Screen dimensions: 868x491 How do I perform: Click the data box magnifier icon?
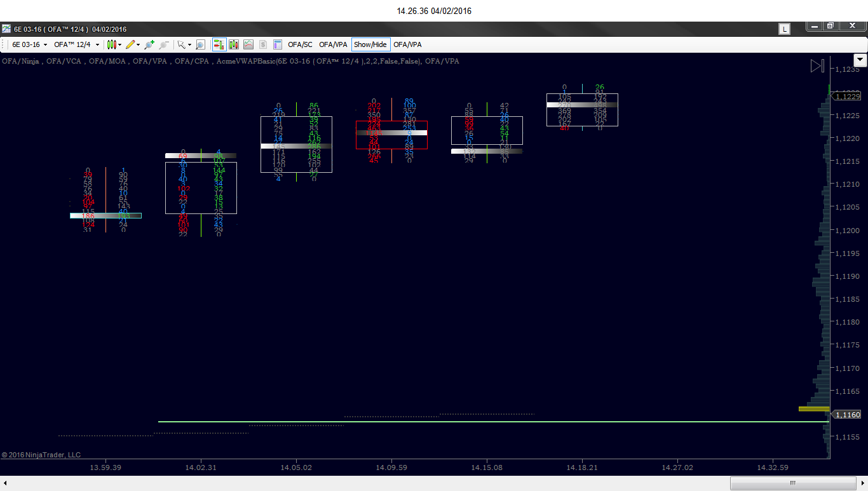(200, 44)
